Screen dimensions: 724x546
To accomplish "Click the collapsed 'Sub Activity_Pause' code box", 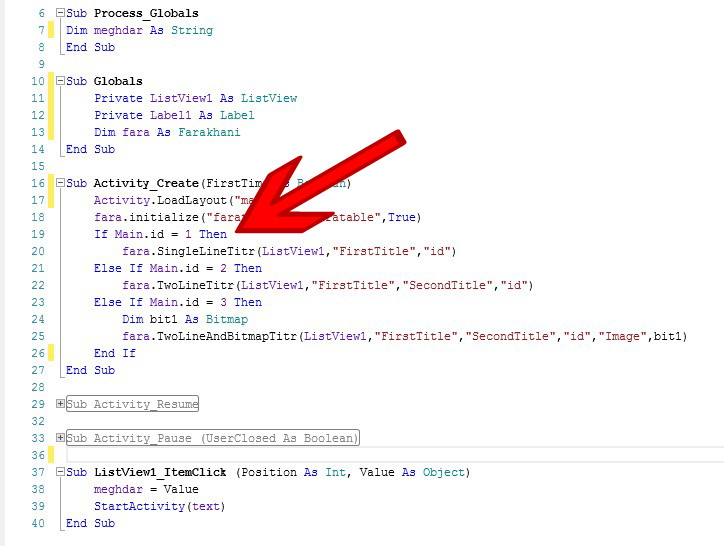I will click(x=212, y=438).
